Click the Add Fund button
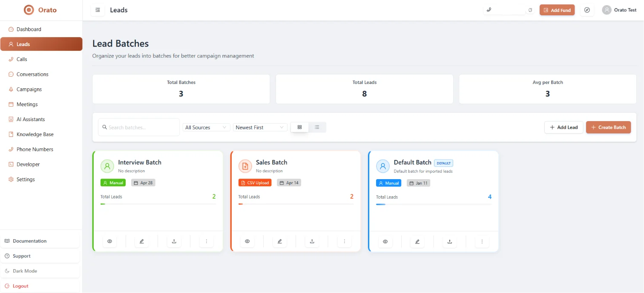This screenshot has height=293, width=644. click(x=557, y=10)
